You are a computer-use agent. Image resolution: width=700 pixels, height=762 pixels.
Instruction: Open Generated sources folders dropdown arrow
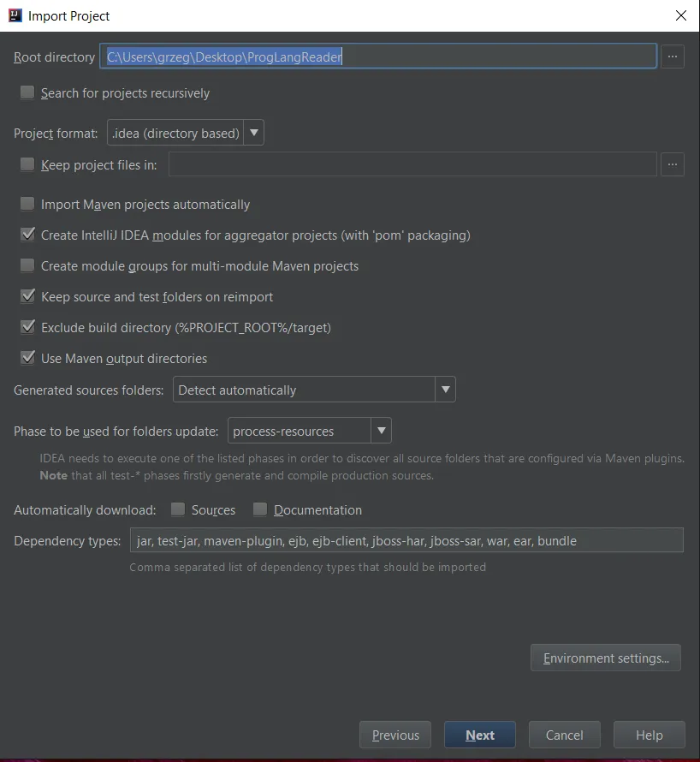point(446,390)
